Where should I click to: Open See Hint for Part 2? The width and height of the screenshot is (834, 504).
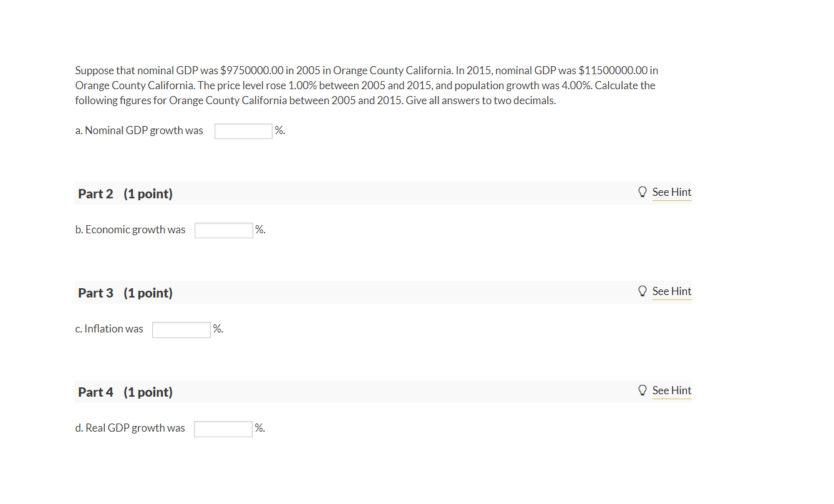(672, 192)
